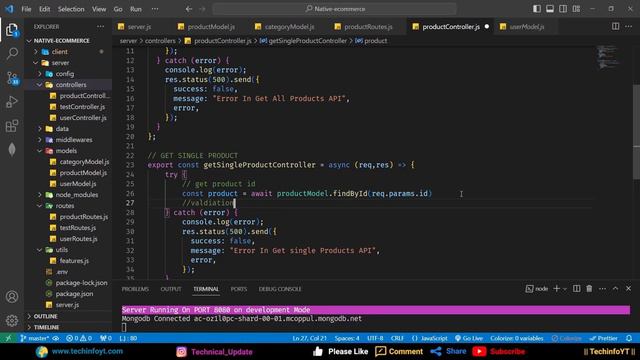Switch to the DEBUG CONSOLE tab
This screenshot has width=640, height=360.
tap(280, 289)
